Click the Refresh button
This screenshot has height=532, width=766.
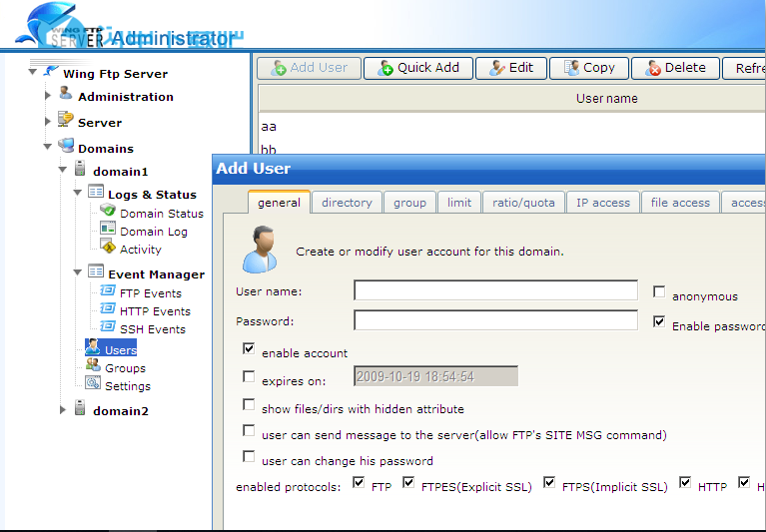[744, 68]
